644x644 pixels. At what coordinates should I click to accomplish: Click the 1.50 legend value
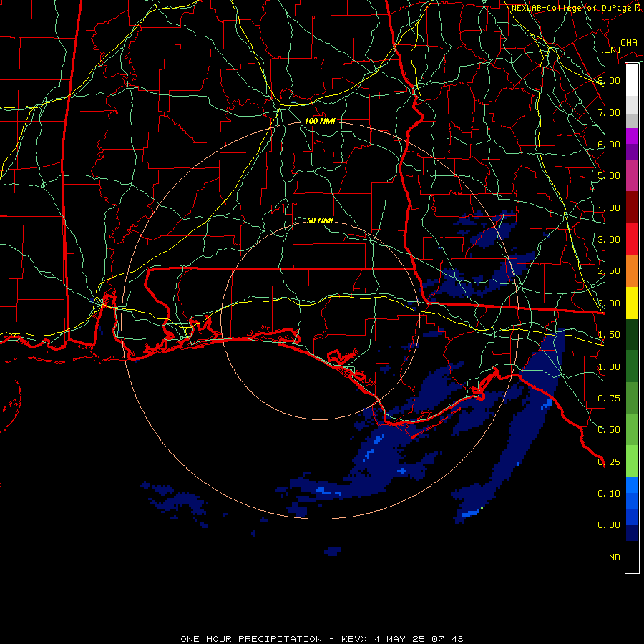point(609,335)
